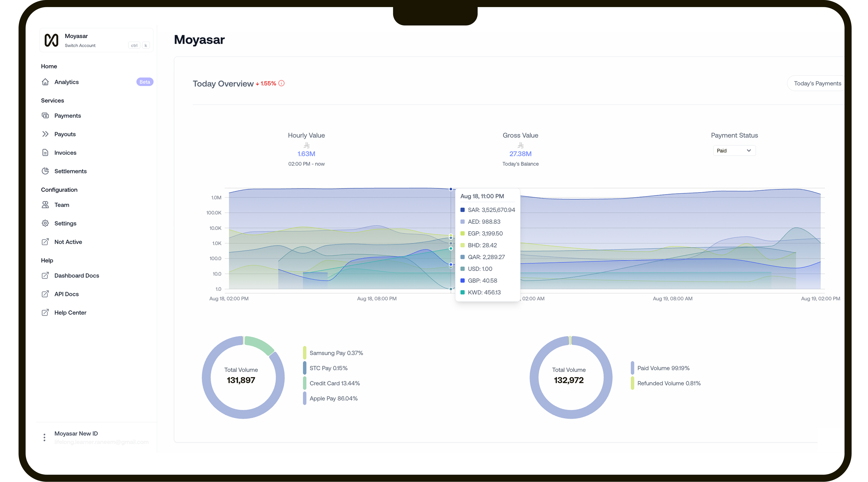Image resolution: width=868 pixels, height=482 pixels.
Task: Click the Analytics home icon
Action: tap(45, 82)
